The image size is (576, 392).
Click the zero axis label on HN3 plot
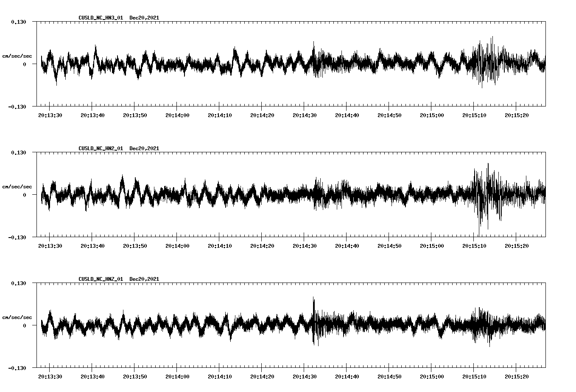25,64
